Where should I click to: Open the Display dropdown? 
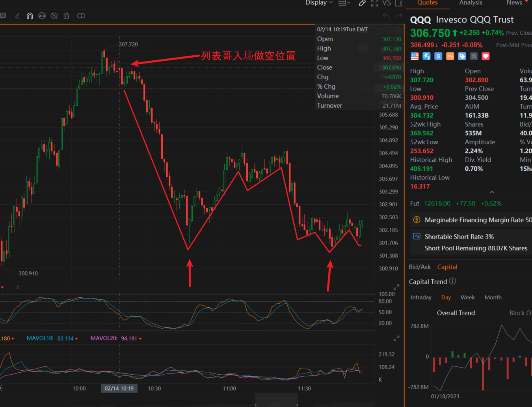[319, 3]
